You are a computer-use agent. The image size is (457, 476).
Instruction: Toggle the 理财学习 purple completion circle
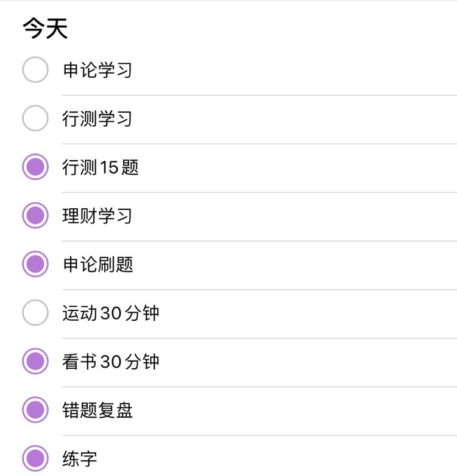(35, 215)
